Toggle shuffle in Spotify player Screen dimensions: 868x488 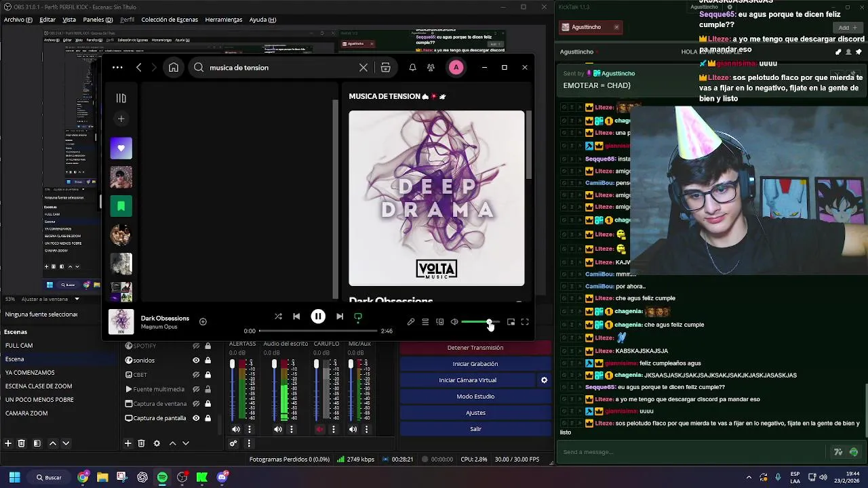click(x=278, y=317)
